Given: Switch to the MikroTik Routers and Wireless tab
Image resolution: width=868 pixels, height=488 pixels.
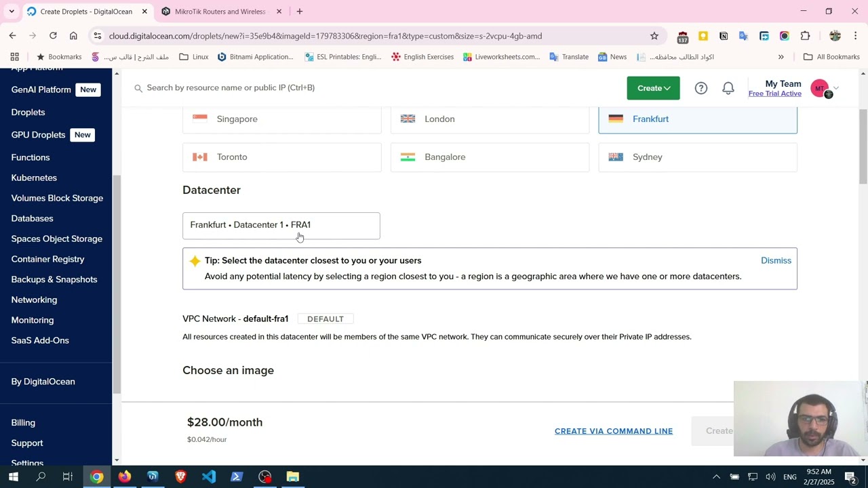Looking at the screenshot, I should pyautogui.click(x=220, y=12).
